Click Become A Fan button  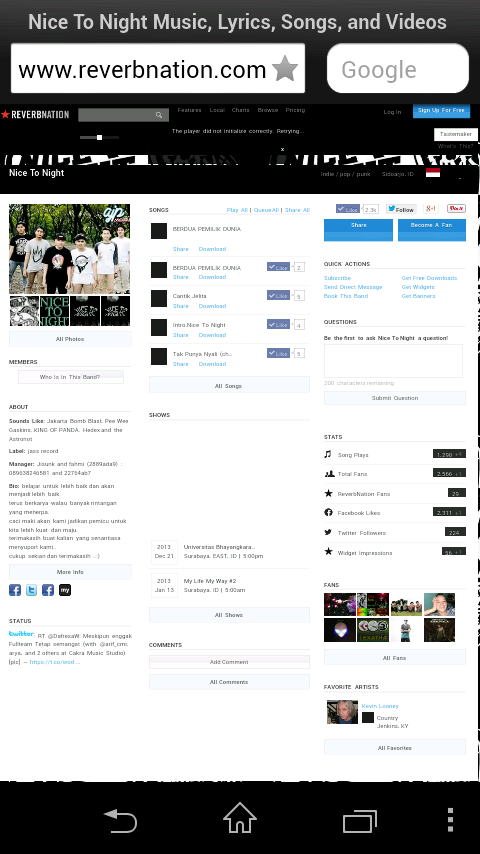[432, 230]
